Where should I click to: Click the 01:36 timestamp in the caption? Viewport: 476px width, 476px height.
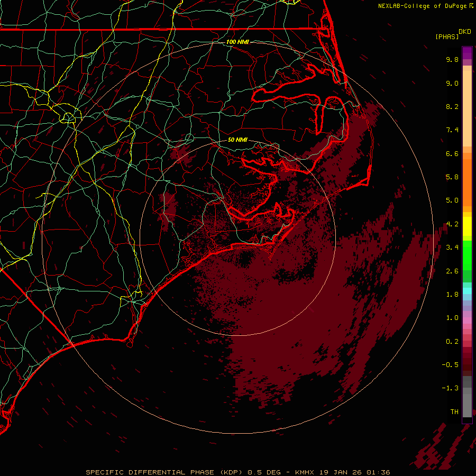tap(378, 472)
